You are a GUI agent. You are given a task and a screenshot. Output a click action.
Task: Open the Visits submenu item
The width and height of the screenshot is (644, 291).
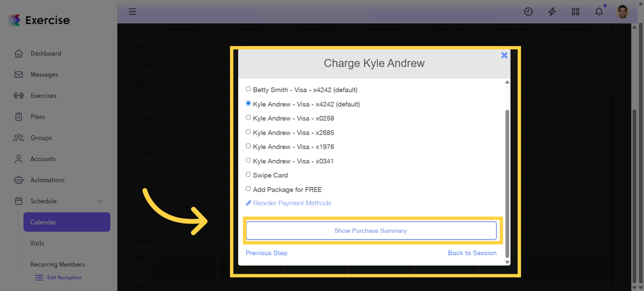[x=37, y=243]
